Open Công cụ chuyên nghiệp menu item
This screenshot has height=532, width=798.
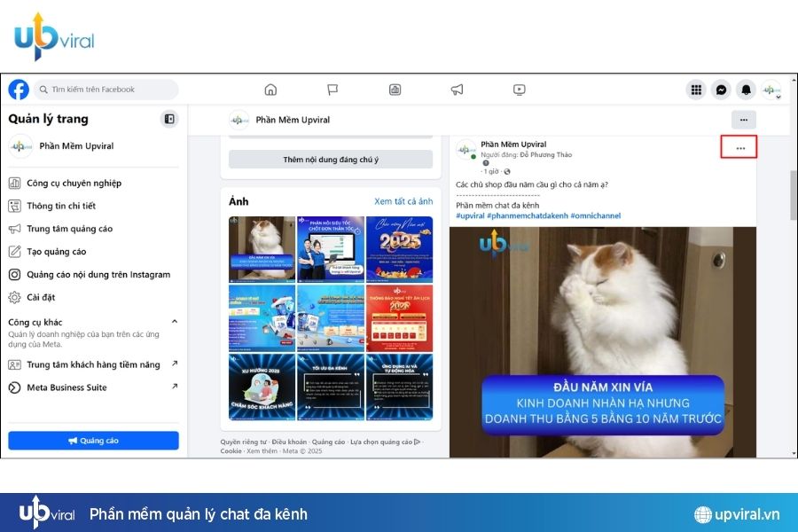pos(93,184)
